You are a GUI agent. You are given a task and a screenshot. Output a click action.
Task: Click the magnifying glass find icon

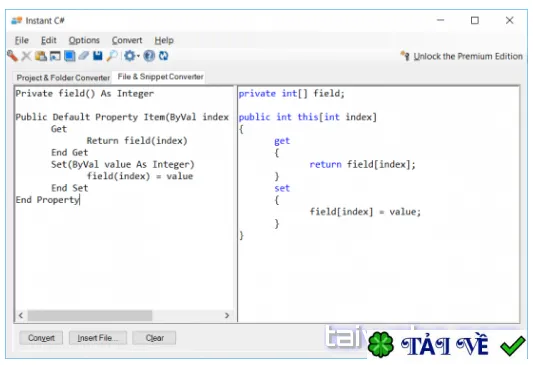pos(112,56)
